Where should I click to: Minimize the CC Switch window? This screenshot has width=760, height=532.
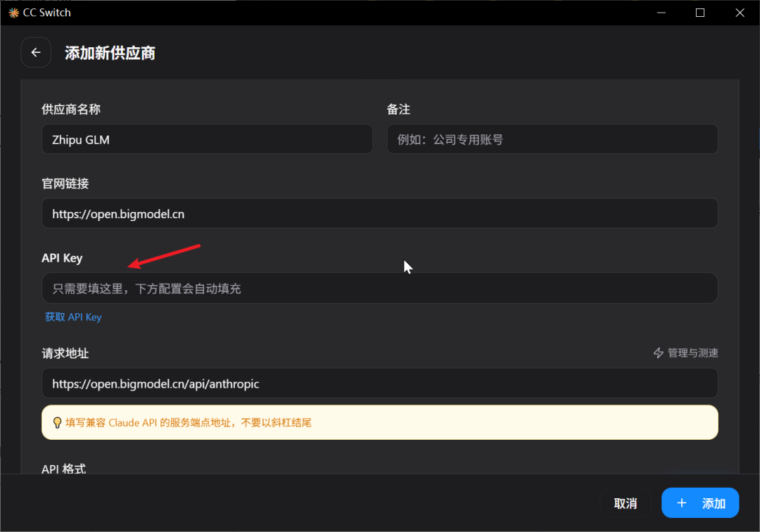[x=661, y=13]
